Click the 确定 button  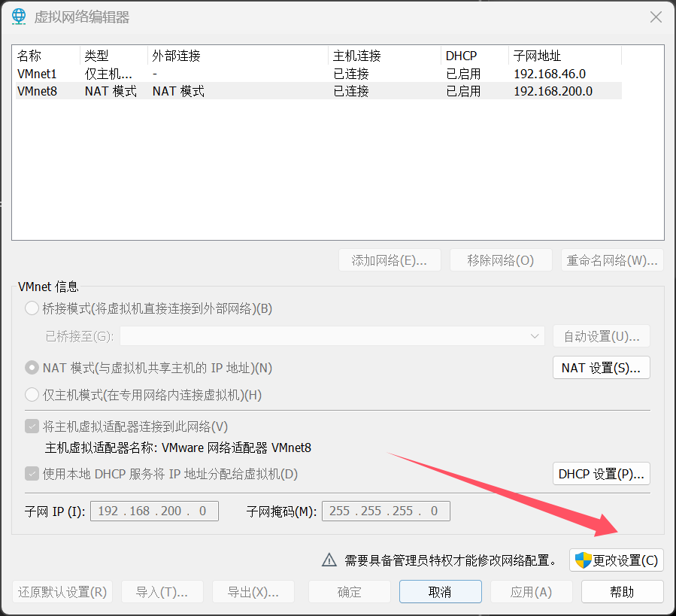pyautogui.click(x=349, y=592)
